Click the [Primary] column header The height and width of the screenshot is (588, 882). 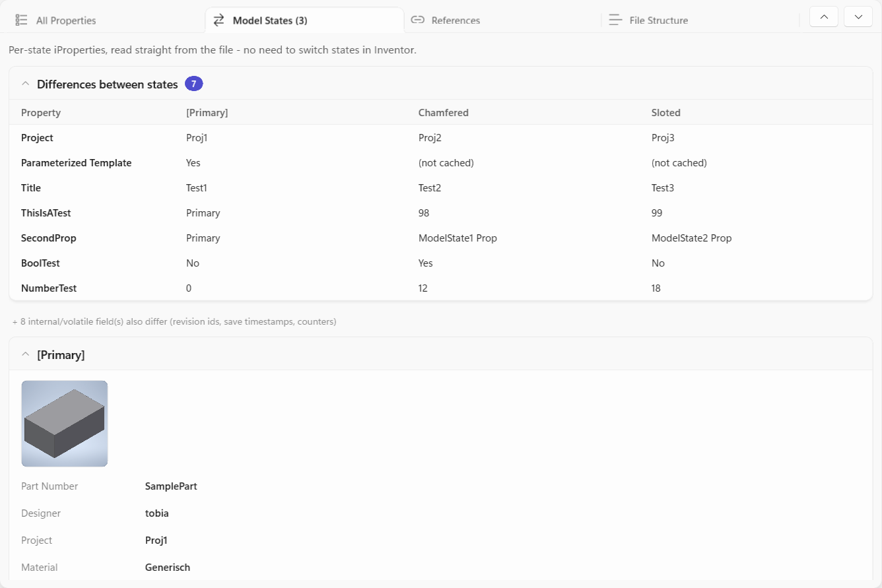tap(207, 113)
